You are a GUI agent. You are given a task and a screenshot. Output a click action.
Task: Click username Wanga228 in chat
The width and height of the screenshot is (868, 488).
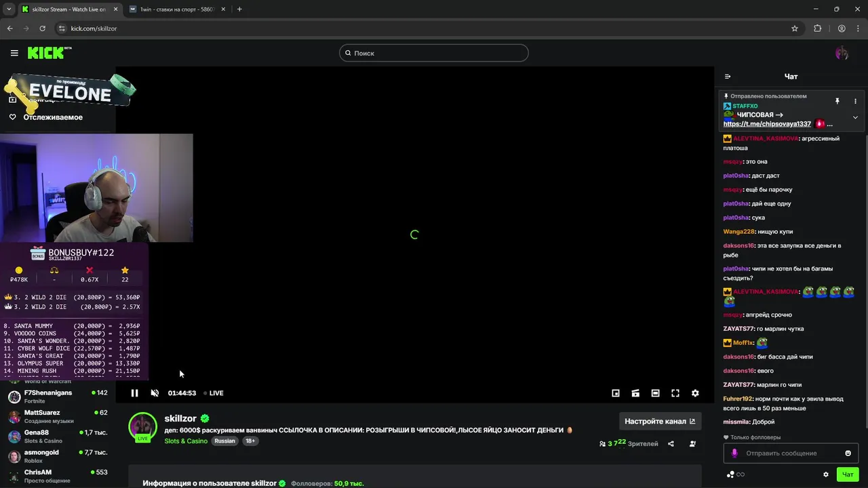tap(739, 232)
